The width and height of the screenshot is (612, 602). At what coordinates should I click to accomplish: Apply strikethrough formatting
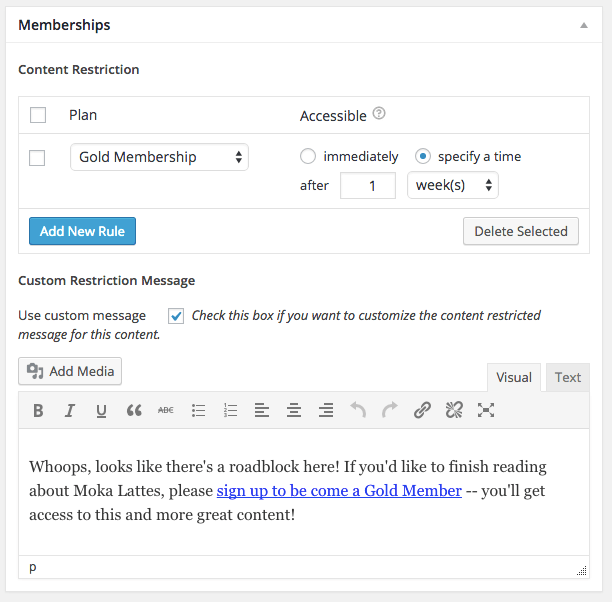pyautogui.click(x=166, y=410)
